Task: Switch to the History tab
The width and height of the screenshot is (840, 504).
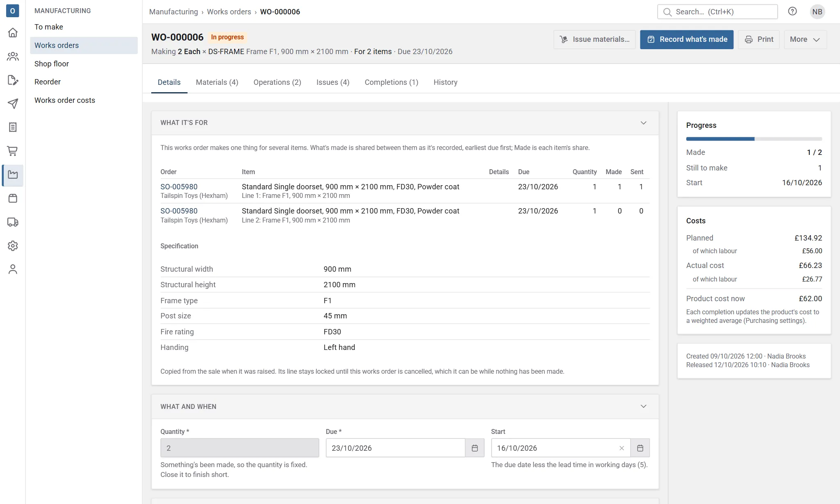Action: click(x=445, y=82)
